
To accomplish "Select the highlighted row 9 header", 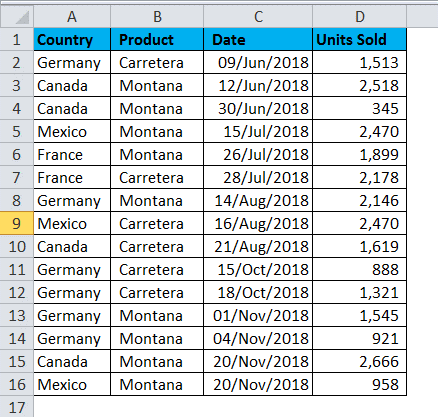I will [17, 223].
